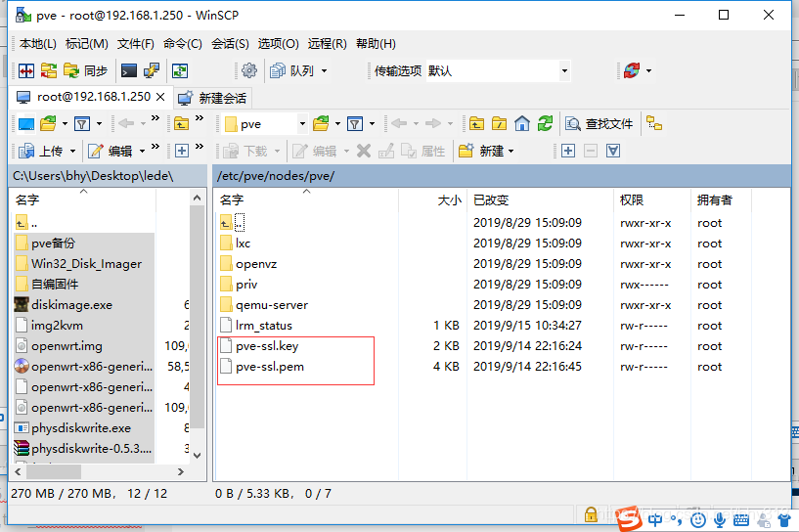Screen dimensions: 799x532
Task: Select the local pve备份 folder
Action: 53,244
